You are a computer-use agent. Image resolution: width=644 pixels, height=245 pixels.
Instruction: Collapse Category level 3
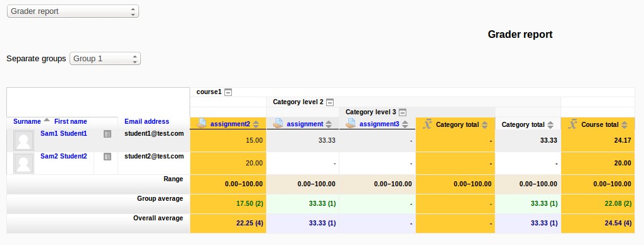[x=403, y=112]
